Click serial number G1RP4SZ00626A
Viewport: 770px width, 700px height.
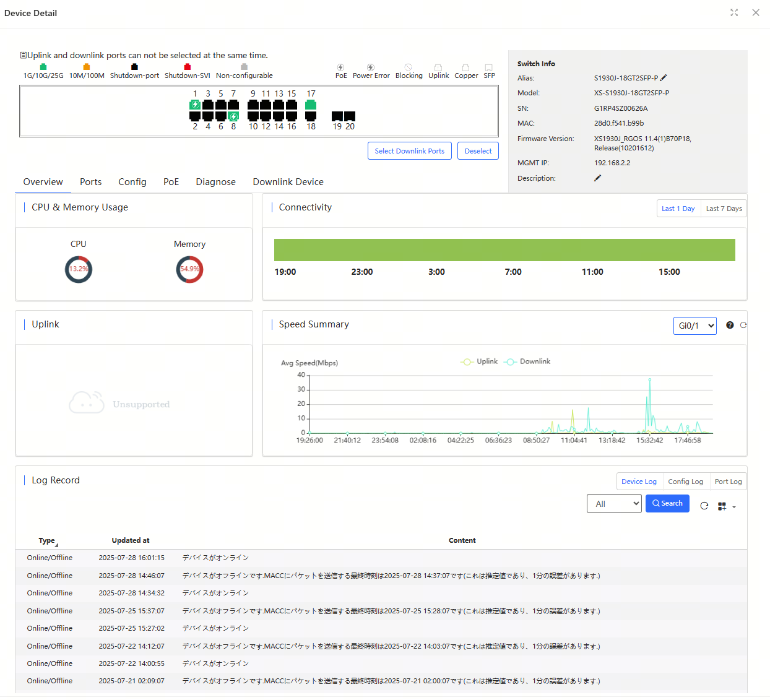(x=621, y=108)
